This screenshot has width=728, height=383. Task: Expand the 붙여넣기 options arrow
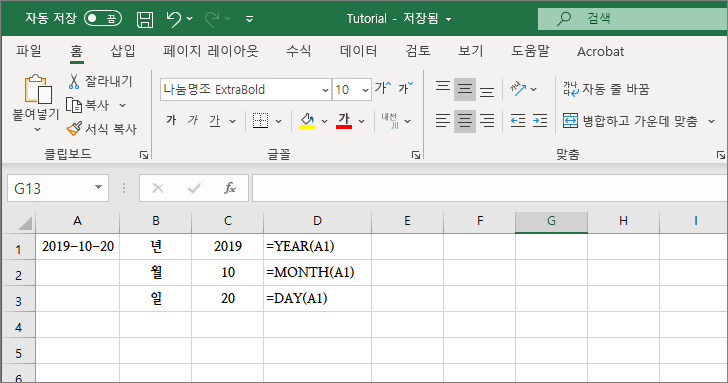(38, 130)
